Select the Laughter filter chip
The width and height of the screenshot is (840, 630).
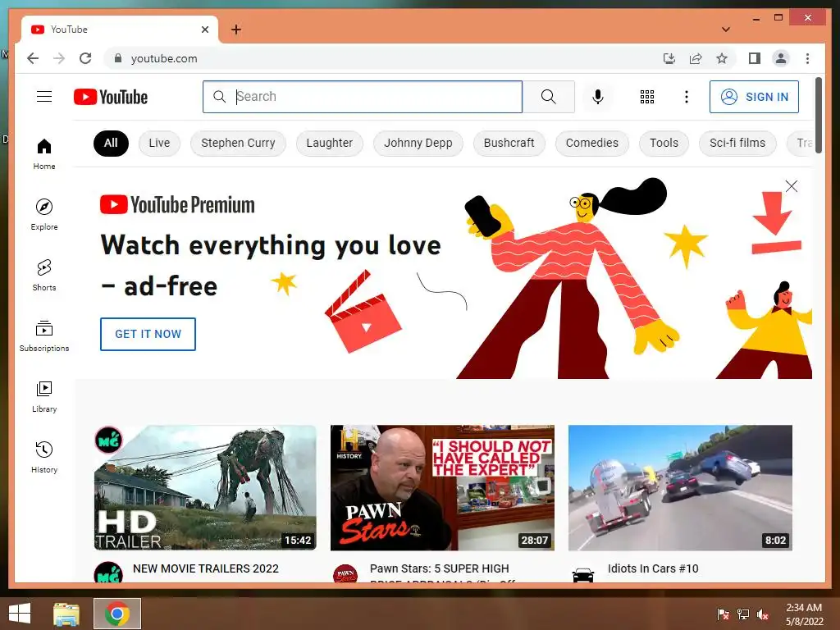point(330,143)
